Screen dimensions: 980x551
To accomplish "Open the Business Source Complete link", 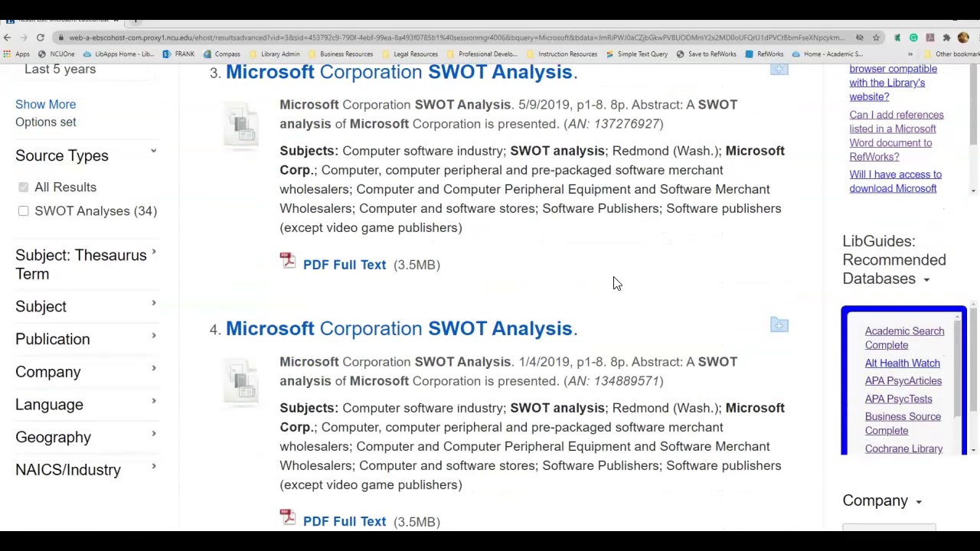I will coord(903,424).
